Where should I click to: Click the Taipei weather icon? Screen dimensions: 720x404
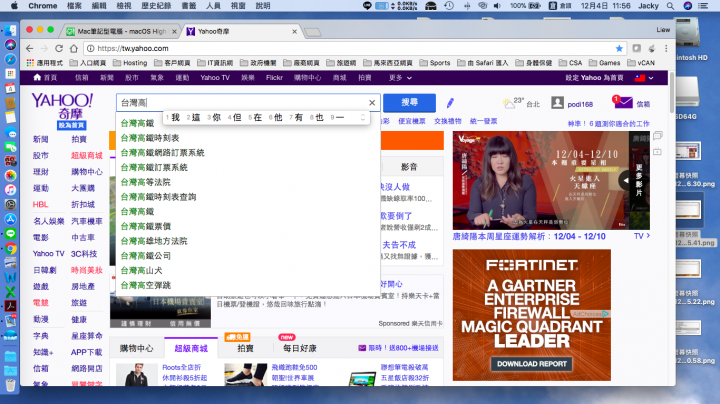point(509,103)
